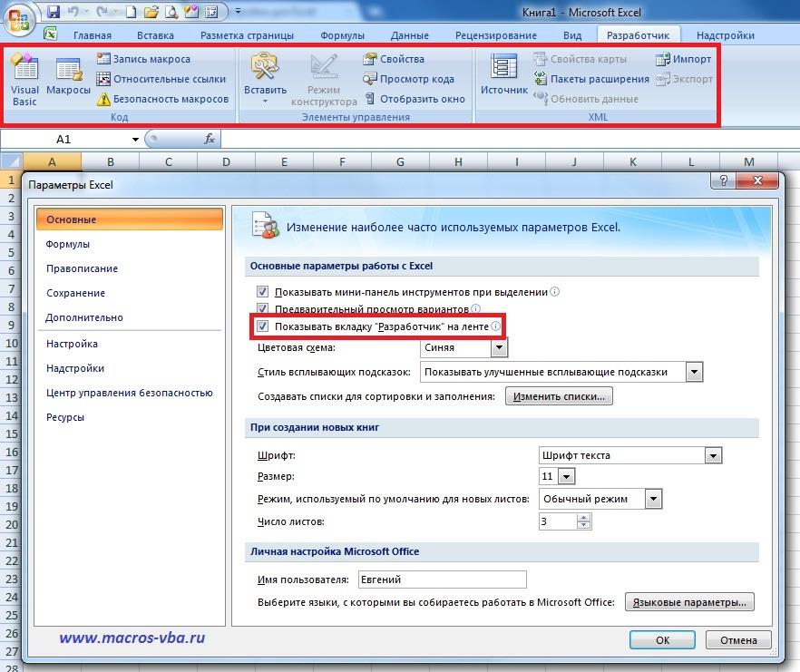
Task: Go to the Рецензирование ribbon tab
Action: coord(496,35)
